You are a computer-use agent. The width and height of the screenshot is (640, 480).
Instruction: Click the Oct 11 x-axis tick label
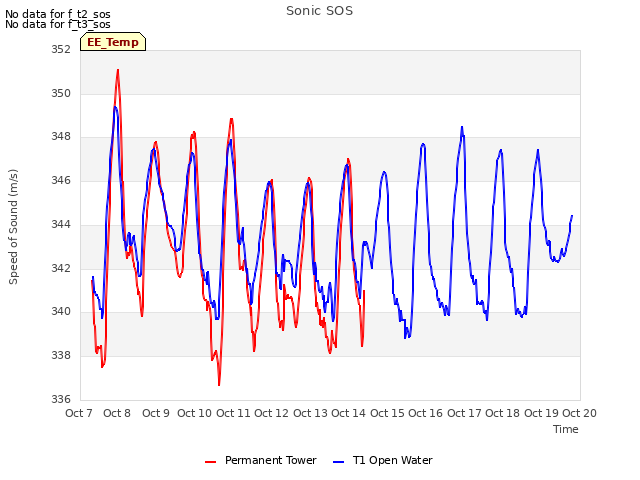(x=233, y=413)
